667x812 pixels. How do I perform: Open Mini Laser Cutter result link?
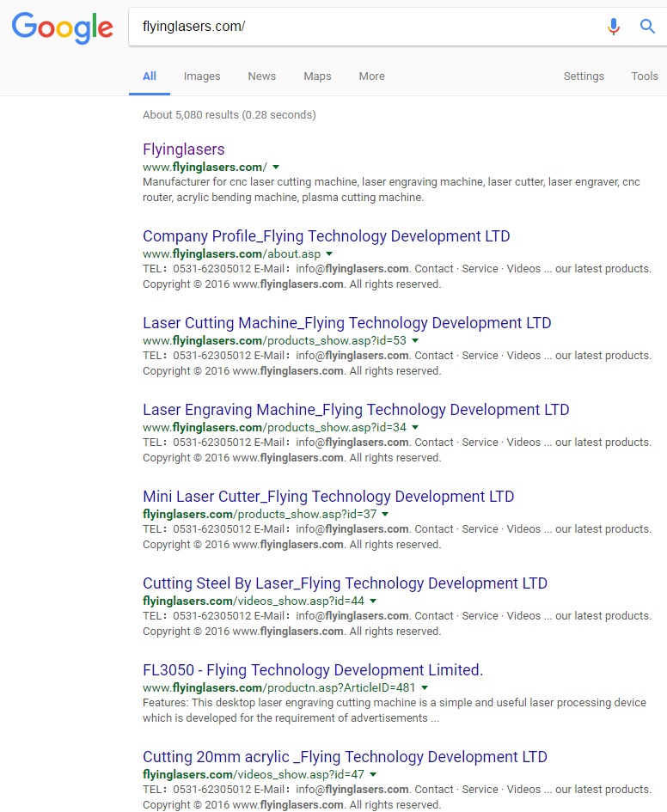328,497
